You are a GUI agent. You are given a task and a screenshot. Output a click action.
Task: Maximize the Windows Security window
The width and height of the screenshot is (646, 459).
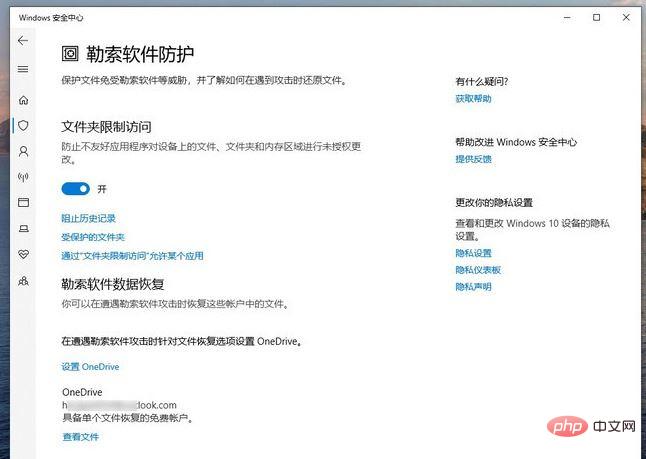[597, 17]
